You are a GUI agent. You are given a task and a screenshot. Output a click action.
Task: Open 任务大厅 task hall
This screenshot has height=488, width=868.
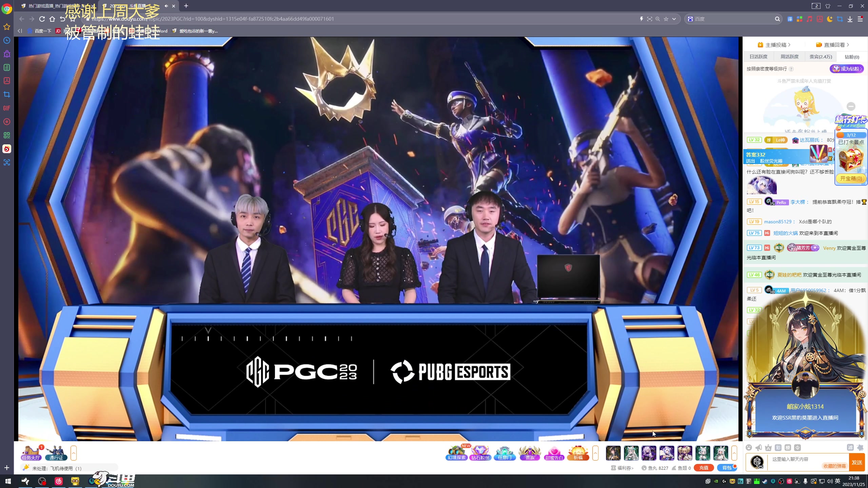coord(31,453)
